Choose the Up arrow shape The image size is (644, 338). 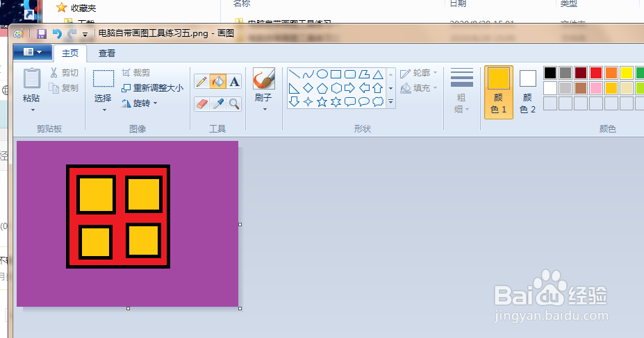click(x=378, y=88)
